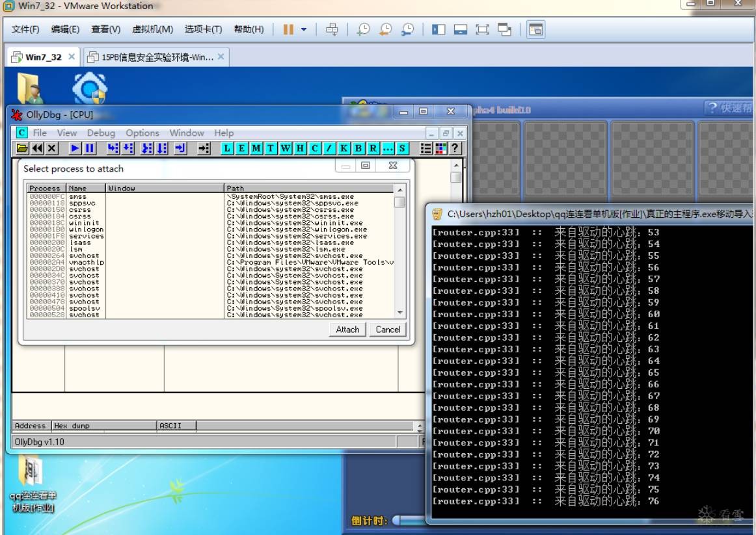Select the winlogon process row
Screen dimensions: 756x535
point(211,229)
